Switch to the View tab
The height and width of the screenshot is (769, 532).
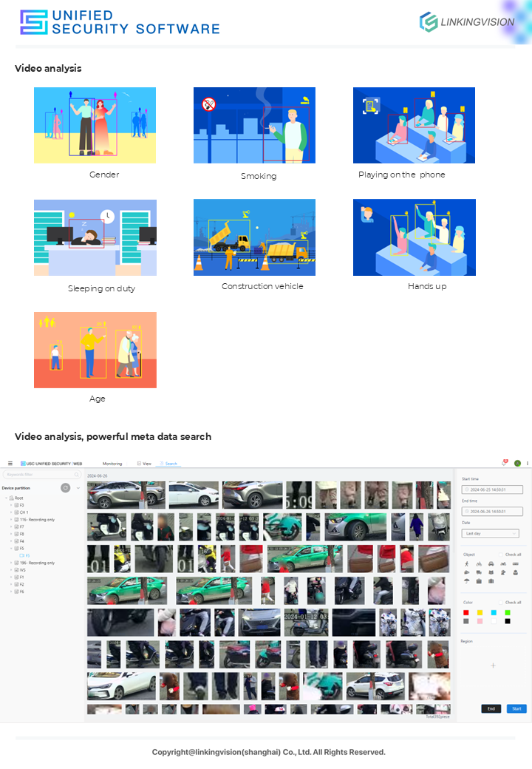pyautogui.click(x=145, y=464)
